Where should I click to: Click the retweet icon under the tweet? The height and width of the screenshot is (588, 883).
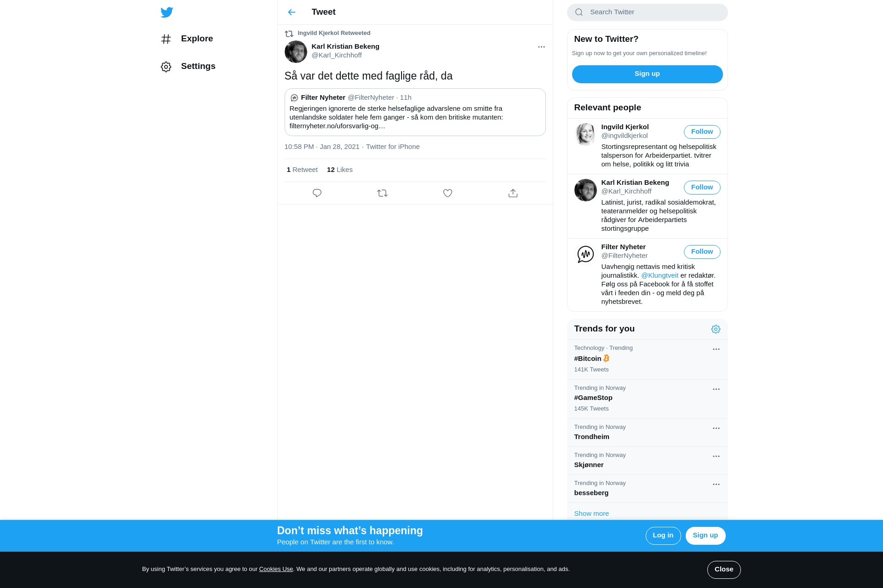pos(382,193)
